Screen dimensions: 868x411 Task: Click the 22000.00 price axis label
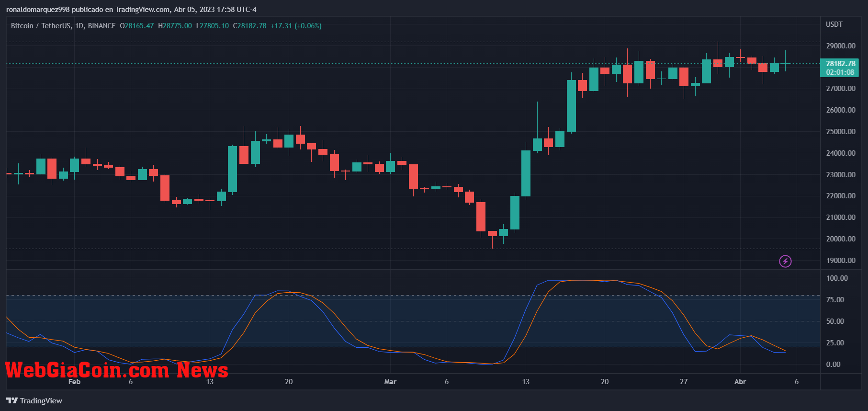(x=841, y=196)
